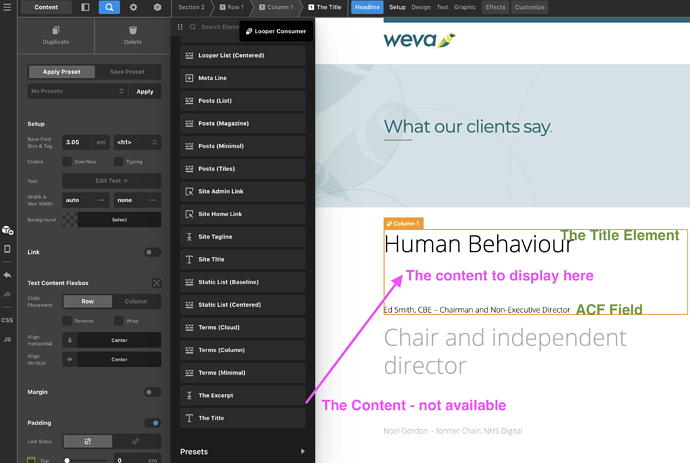
Task: Open the cube elements icon
Action: click(x=157, y=7)
